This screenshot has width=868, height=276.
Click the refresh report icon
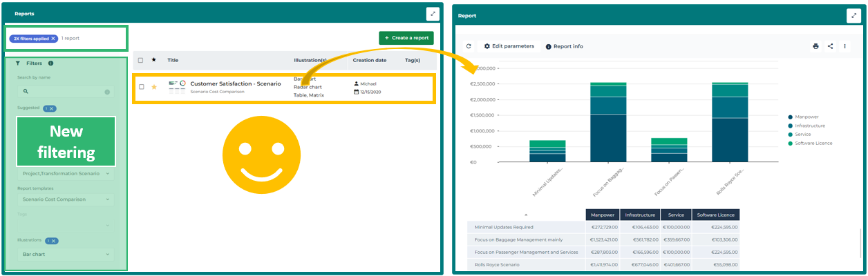(x=469, y=46)
